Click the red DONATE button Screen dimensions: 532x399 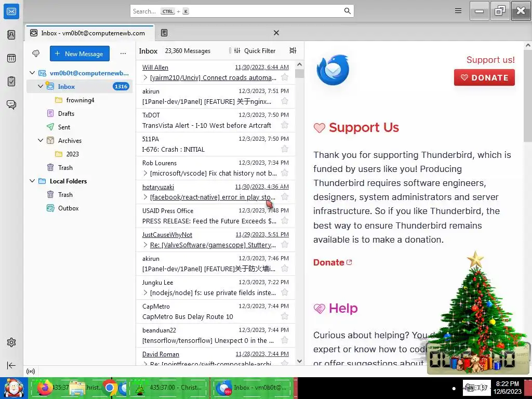point(484,77)
